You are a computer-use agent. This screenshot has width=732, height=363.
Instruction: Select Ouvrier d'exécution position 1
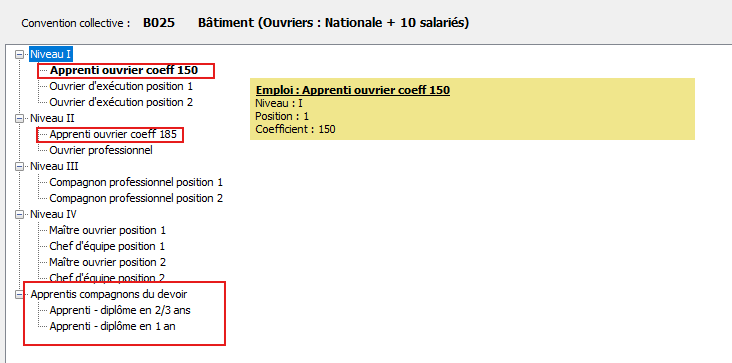click(x=121, y=86)
